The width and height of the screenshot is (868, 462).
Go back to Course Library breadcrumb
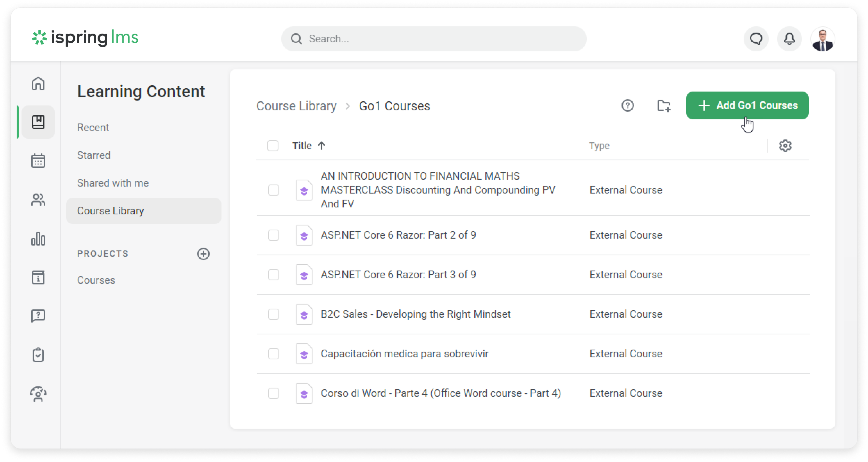pyautogui.click(x=296, y=106)
